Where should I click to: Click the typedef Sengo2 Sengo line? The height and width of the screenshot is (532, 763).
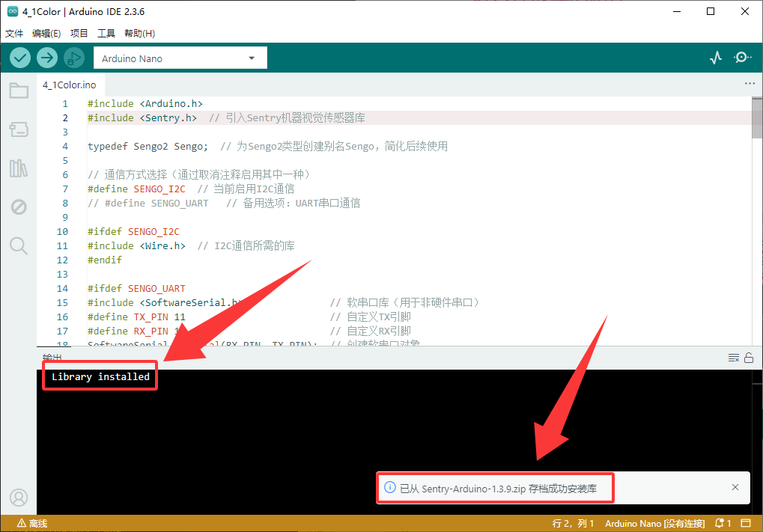coord(267,146)
